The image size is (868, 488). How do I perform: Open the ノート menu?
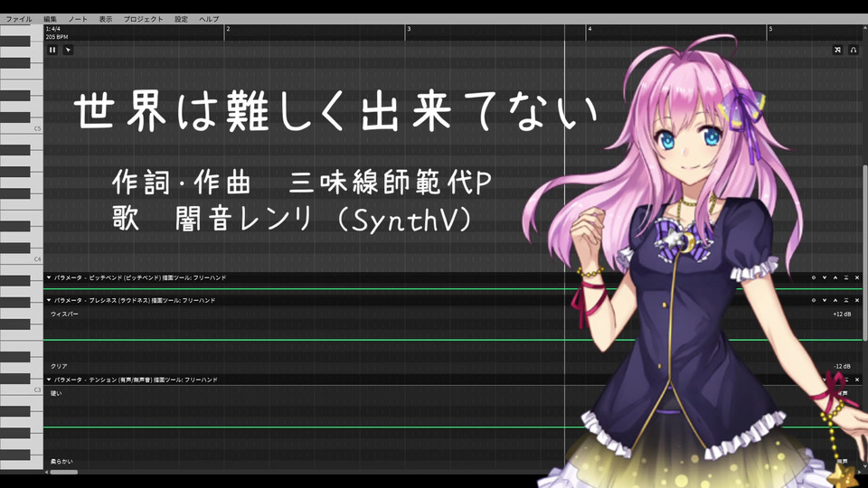[x=78, y=19]
